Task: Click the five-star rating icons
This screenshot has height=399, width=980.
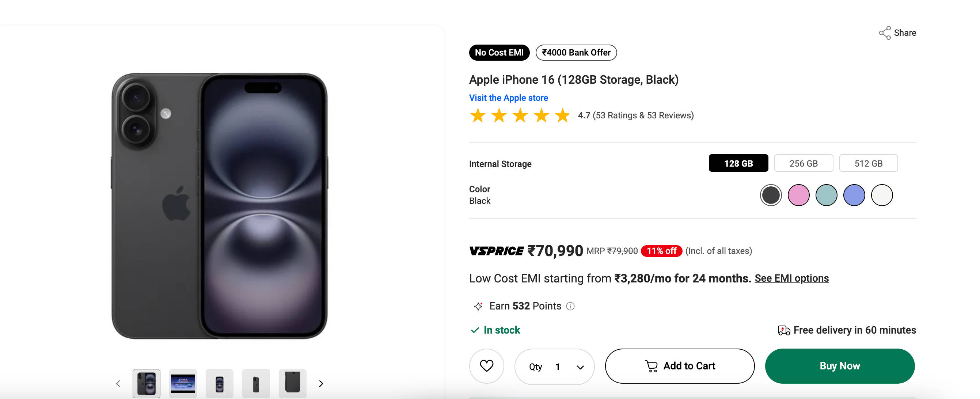Action: point(519,115)
